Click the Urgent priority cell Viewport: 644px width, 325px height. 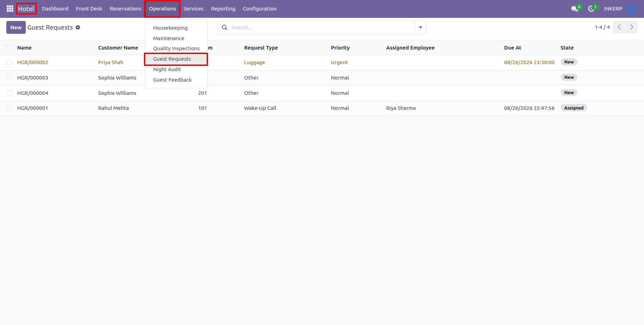point(339,62)
